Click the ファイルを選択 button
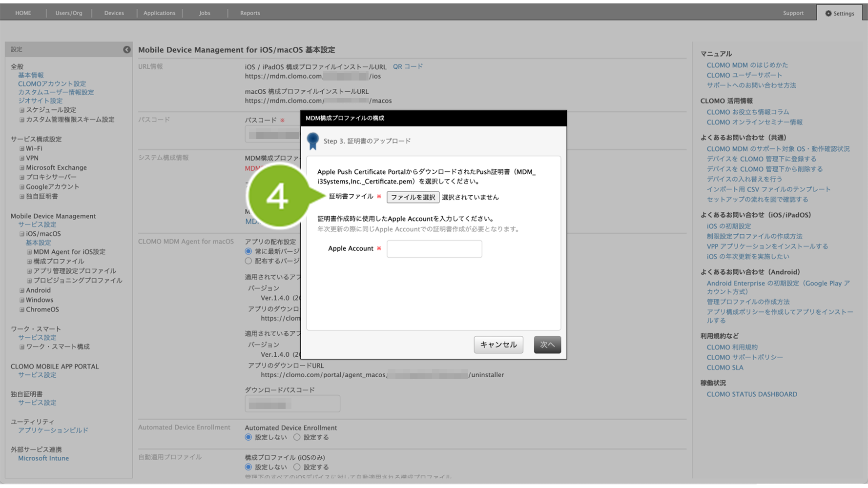868x488 pixels. click(413, 197)
